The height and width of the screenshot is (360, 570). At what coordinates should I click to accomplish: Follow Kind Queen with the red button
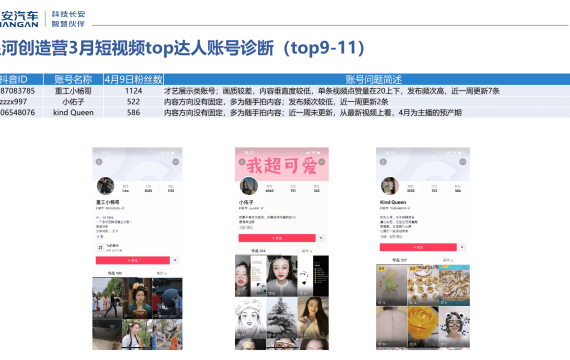coord(418,247)
